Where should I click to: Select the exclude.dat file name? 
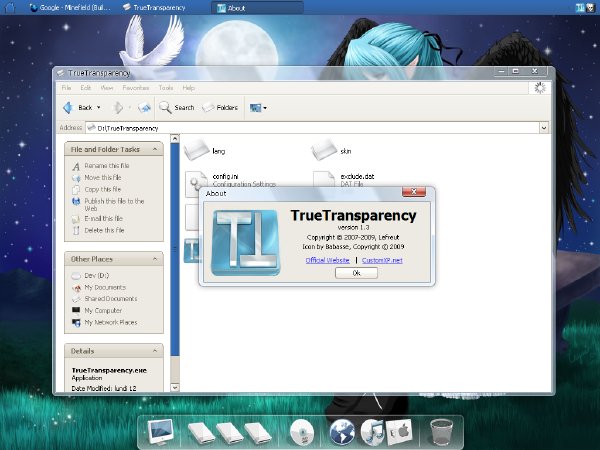(357, 176)
